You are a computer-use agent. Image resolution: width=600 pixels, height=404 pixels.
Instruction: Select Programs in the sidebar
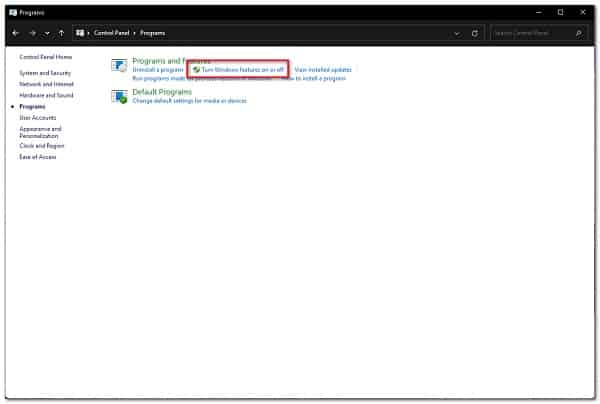tap(32, 106)
